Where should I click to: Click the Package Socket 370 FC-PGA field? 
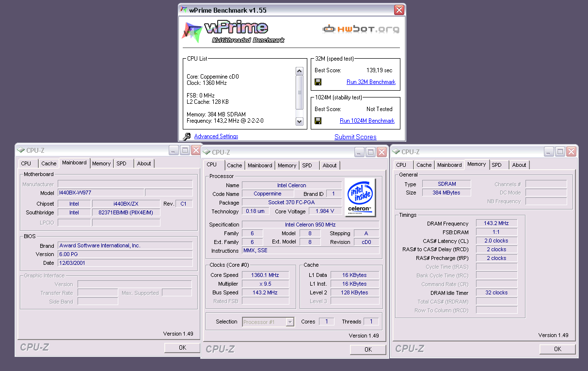(x=291, y=202)
